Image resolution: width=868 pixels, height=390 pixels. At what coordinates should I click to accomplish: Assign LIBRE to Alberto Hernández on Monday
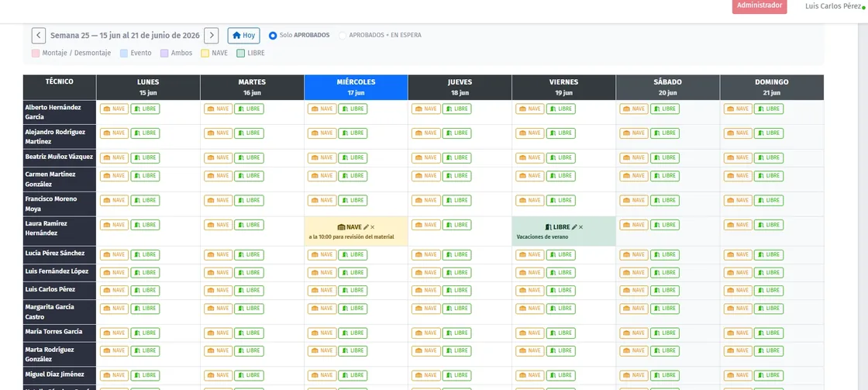pos(145,109)
